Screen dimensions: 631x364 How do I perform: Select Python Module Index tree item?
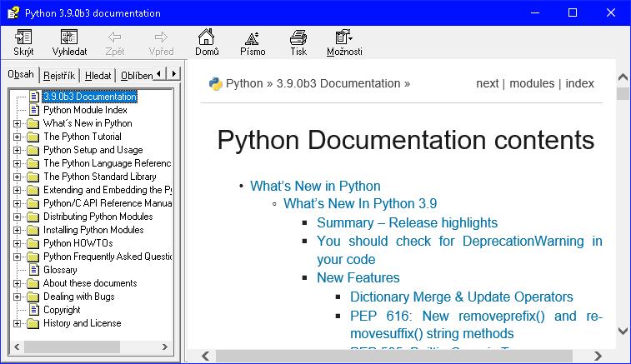pyautogui.click(x=85, y=110)
